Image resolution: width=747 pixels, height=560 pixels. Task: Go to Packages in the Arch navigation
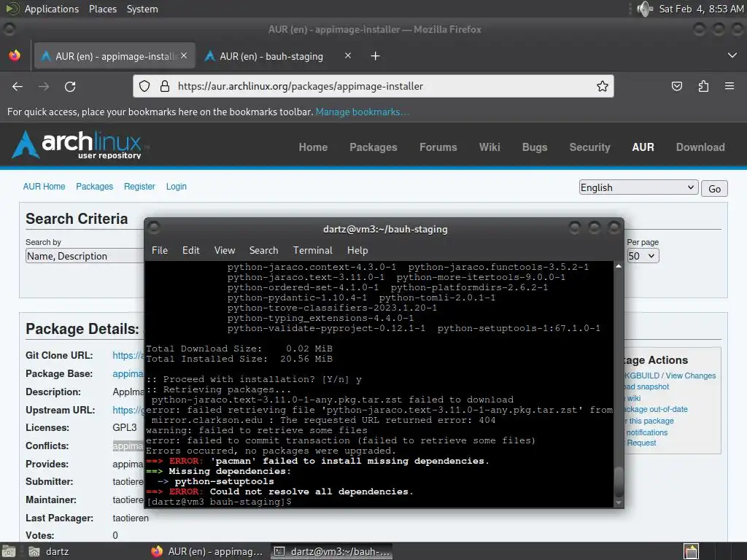373,147
